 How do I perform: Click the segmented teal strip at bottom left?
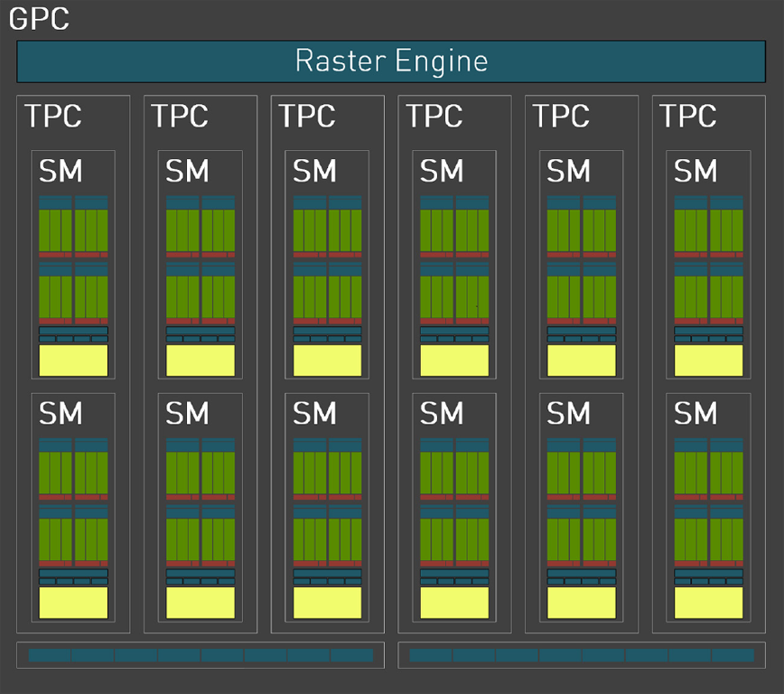pos(199,655)
